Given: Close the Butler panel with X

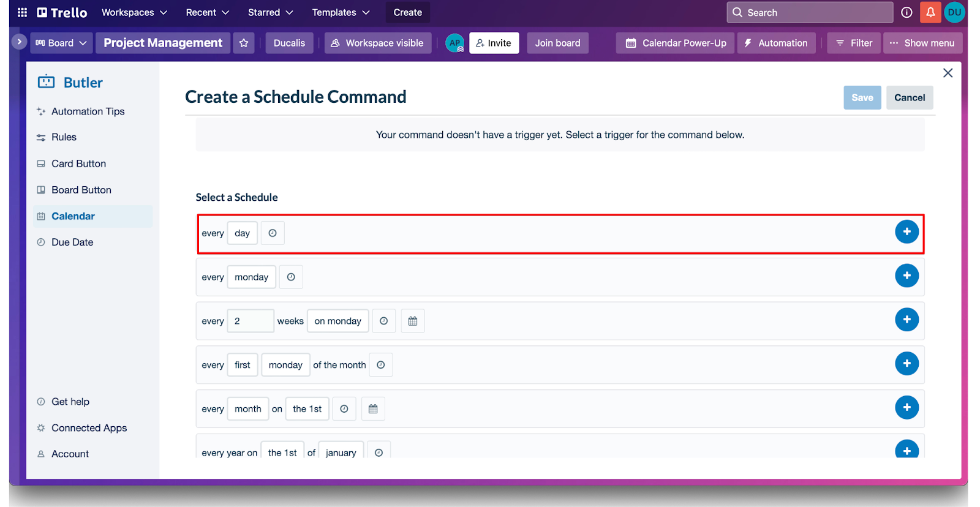Looking at the screenshot, I should tap(948, 73).
